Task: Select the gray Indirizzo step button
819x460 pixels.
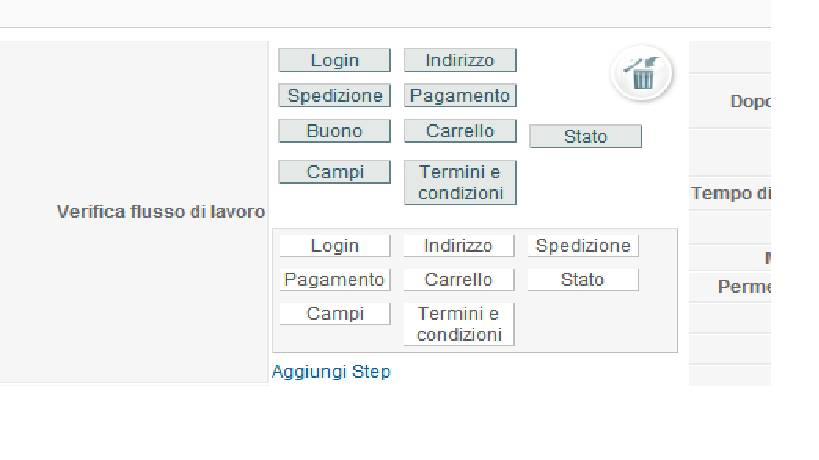Action: [460, 60]
